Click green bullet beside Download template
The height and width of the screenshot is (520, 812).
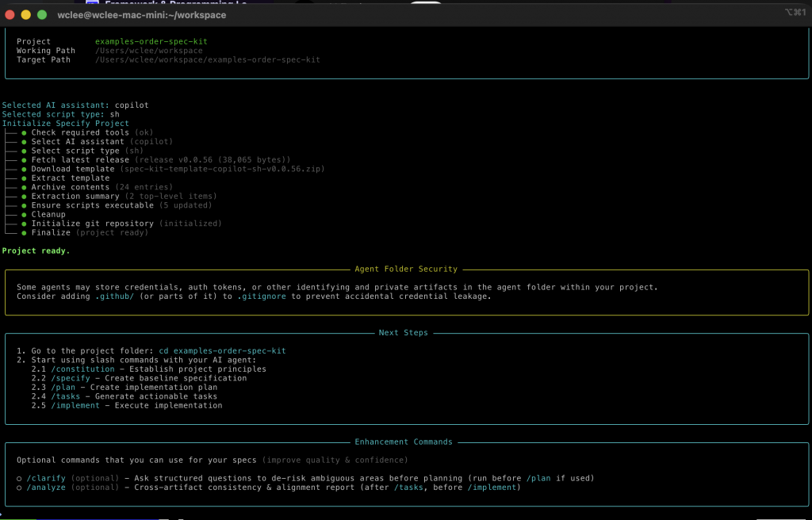coord(24,170)
